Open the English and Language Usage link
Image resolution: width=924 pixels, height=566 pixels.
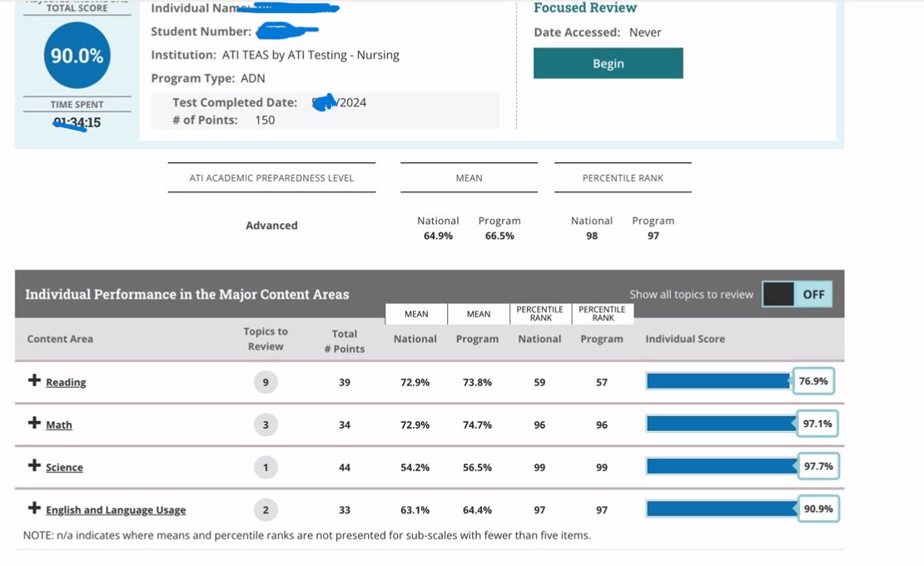[116, 509]
